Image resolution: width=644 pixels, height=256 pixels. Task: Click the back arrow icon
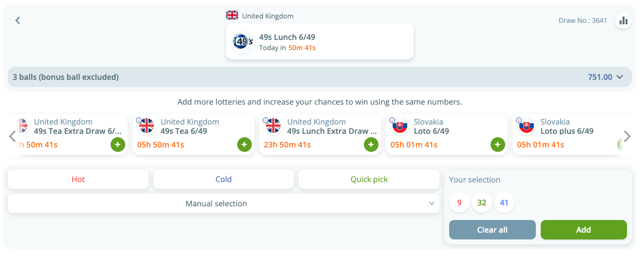(18, 20)
